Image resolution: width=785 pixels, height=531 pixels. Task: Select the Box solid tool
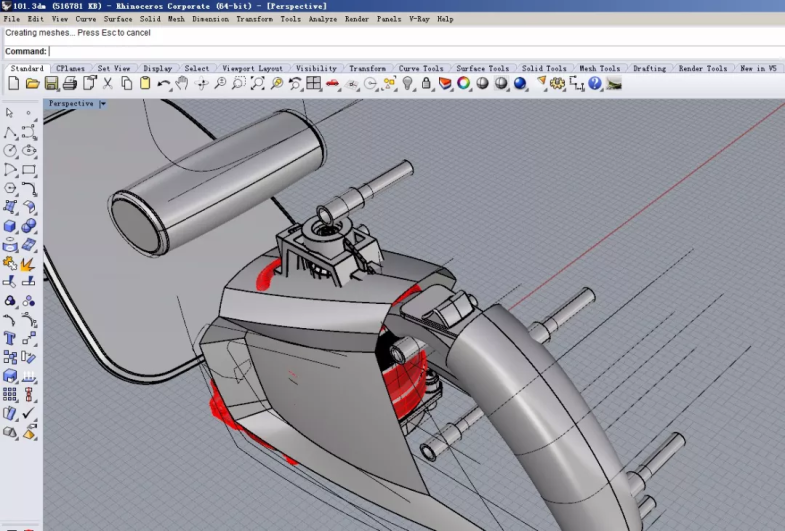pos(10,226)
